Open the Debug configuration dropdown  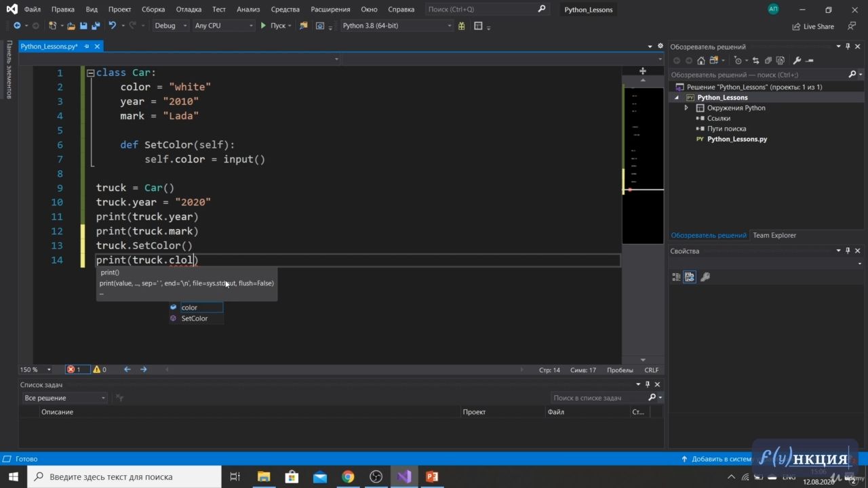(170, 26)
